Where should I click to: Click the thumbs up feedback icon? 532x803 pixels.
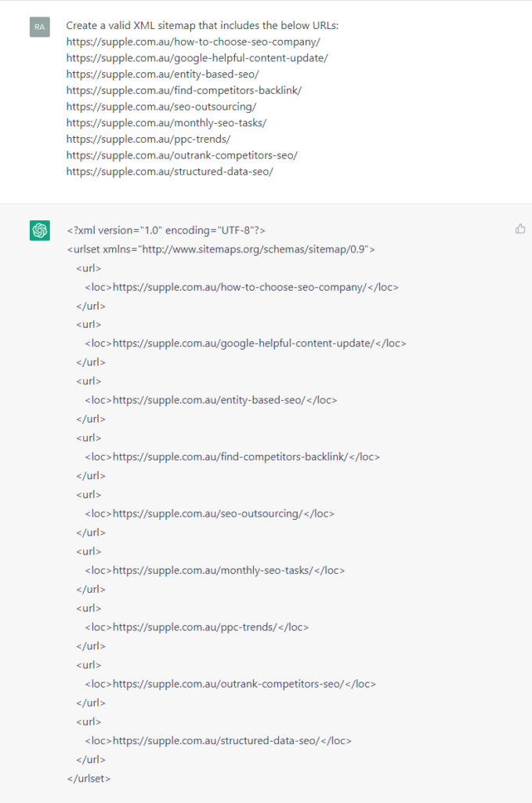coord(520,229)
